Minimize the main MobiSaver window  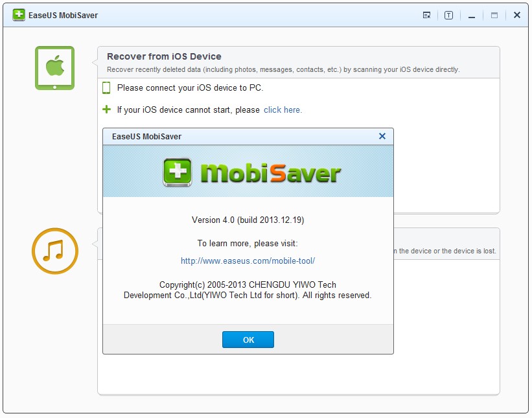click(472, 16)
